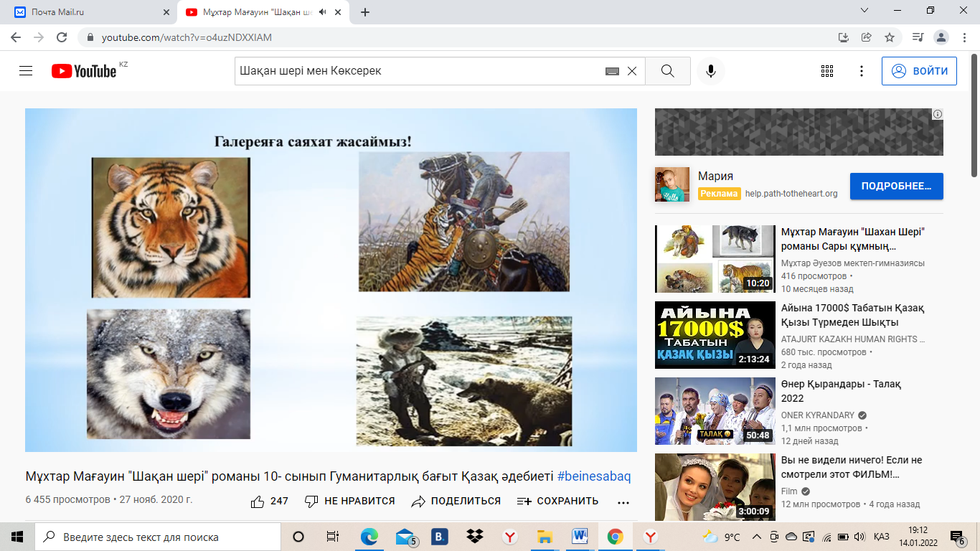Close the Почта Mail.ru tab

166,12
